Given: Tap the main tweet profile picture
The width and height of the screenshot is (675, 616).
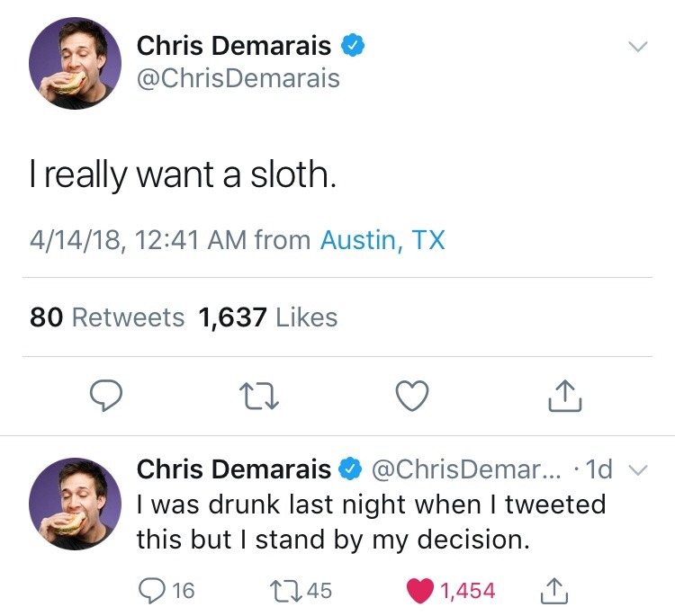Looking at the screenshot, I should tap(75, 63).
